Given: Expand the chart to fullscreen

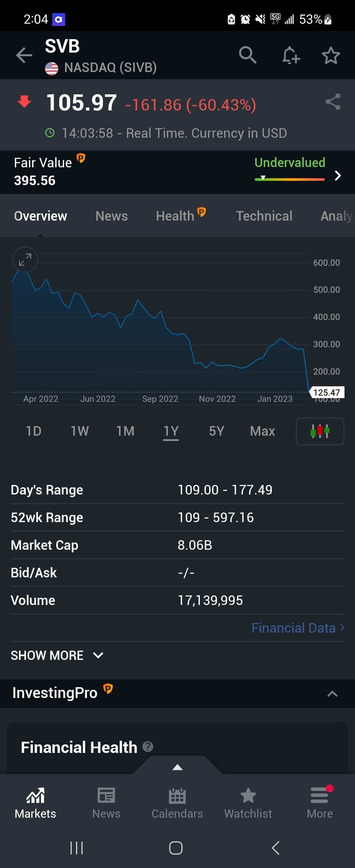Looking at the screenshot, I should click(25, 259).
